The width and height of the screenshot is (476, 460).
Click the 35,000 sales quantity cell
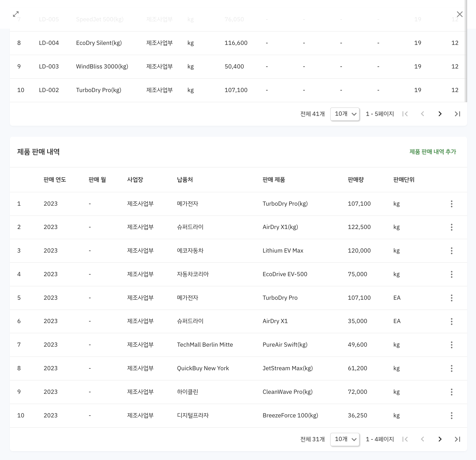357,321
